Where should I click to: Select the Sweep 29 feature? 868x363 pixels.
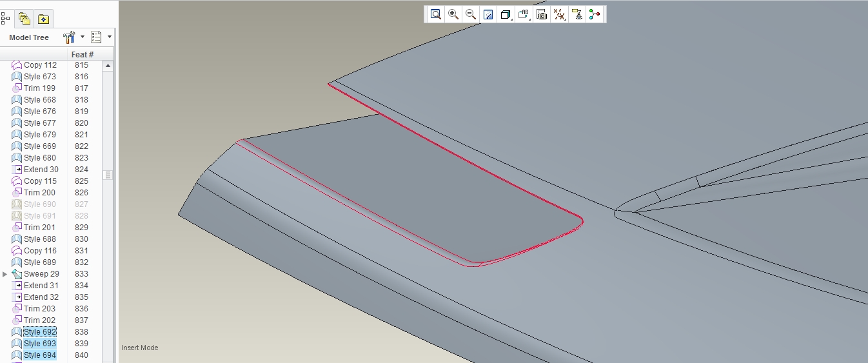[41, 274]
